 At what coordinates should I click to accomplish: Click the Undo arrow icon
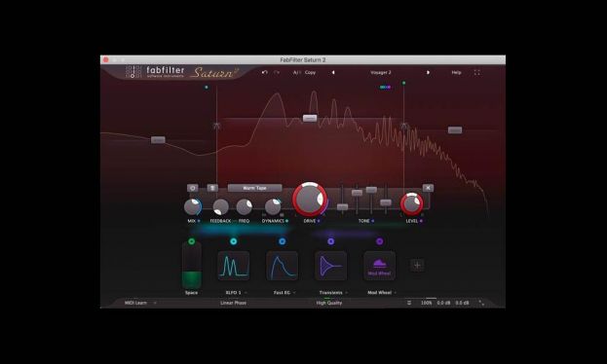pos(265,72)
